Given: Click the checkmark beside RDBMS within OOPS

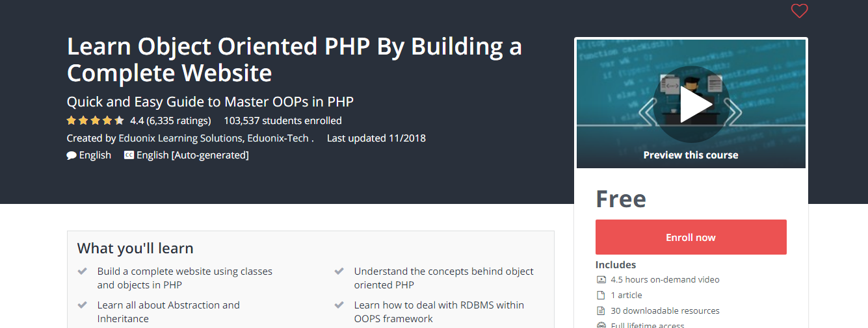Looking at the screenshot, I should [339, 305].
